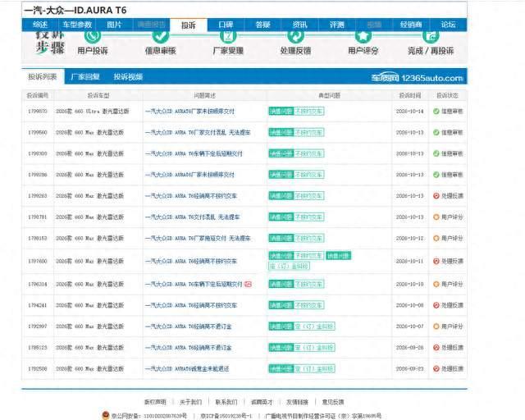This screenshot has width=525, height=420.
Task: Open the 口碑 tab
Action: click(226, 25)
